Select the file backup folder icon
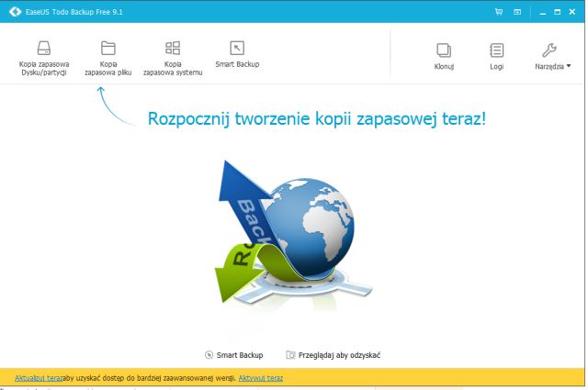Screen dimensions: 588x390 pos(107,48)
